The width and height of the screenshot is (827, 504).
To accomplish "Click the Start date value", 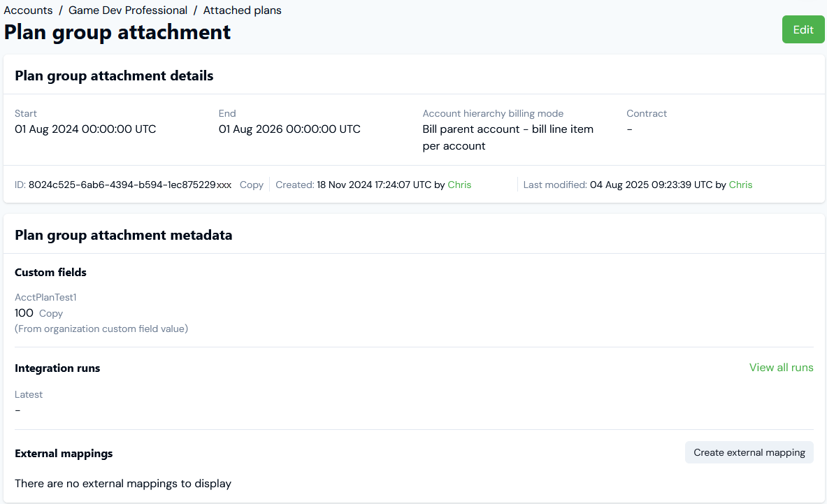I will tap(85, 129).
